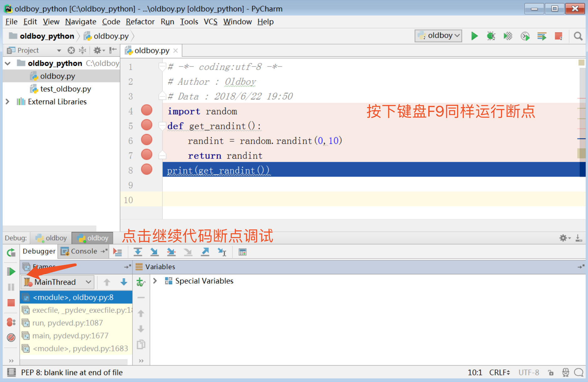588x382 pixels.
Task: Click Step Into My Code icon
Action: coord(171,252)
